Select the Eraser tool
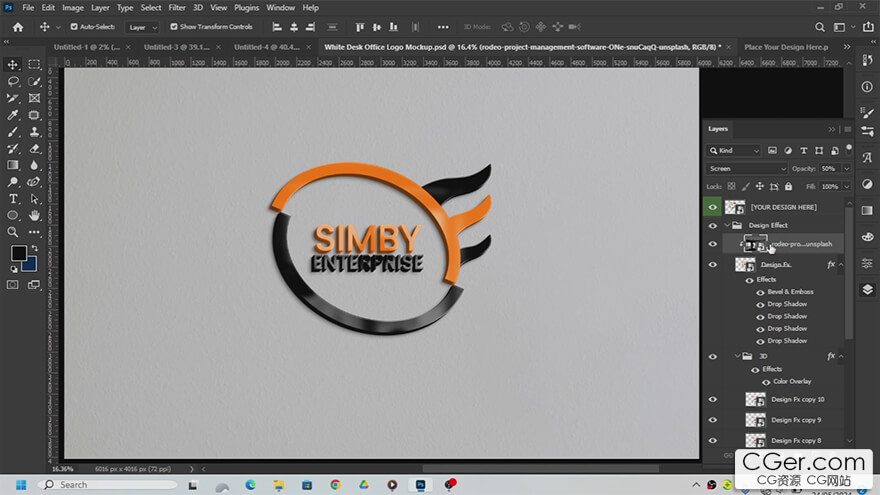880x495 pixels. [34, 149]
